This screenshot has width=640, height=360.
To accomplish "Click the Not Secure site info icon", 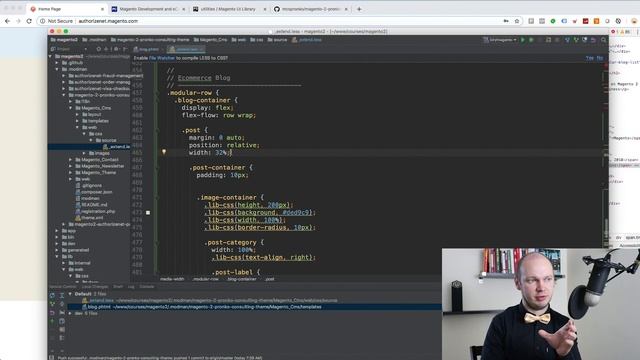I will (42, 21).
